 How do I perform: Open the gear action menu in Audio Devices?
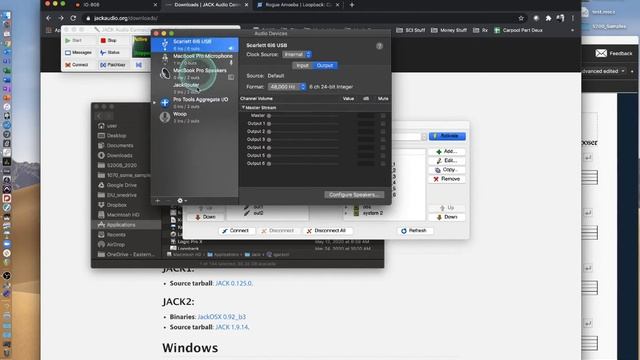[x=181, y=200]
